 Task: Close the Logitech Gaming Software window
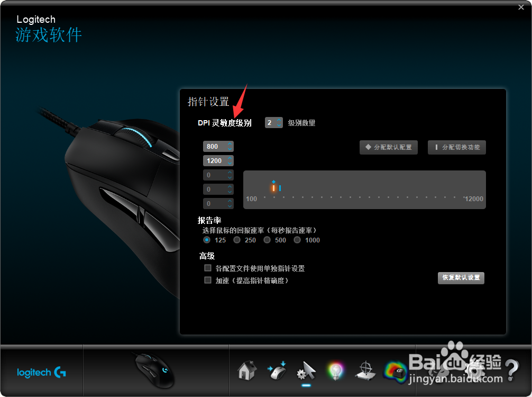pos(521,7)
